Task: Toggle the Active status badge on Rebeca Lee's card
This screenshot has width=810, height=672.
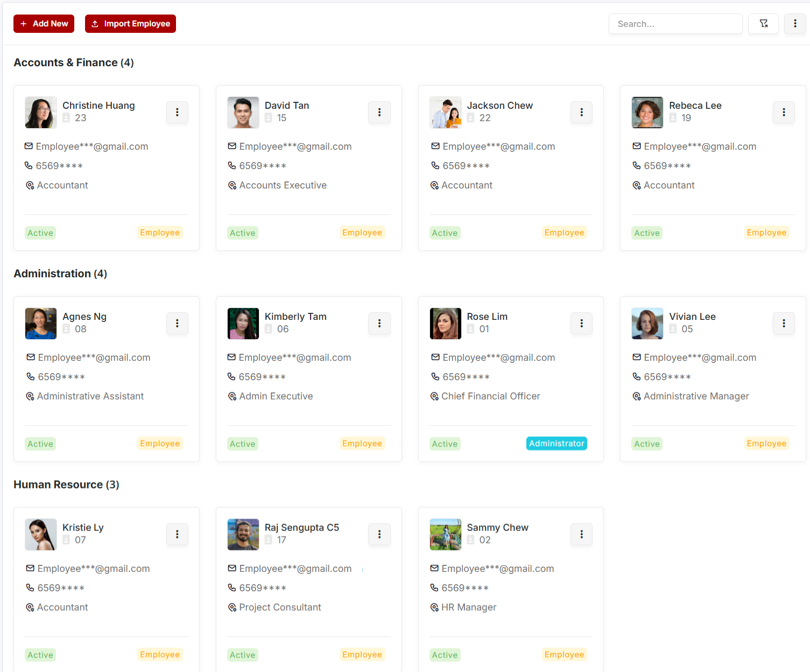Action: (647, 233)
